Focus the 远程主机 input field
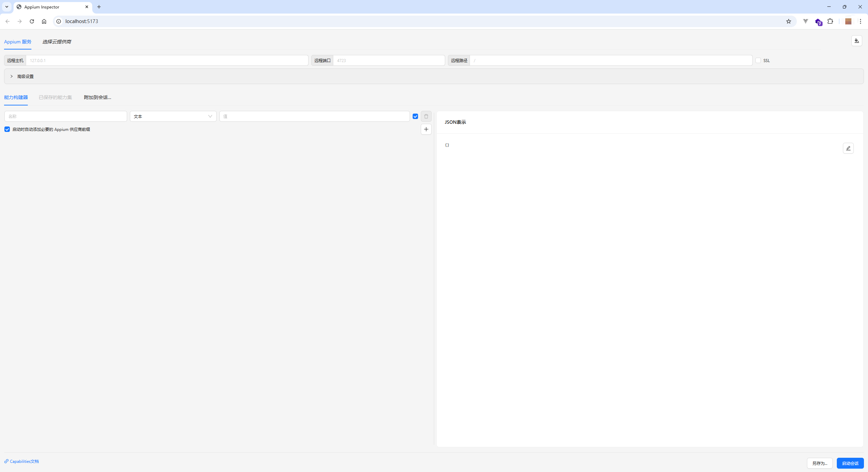This screenshot has height=472, width=868. coord(167,60)
